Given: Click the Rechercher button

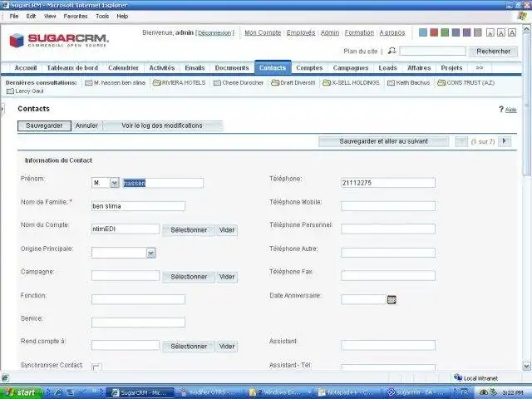Looking at the screenshot, I should tap(493, 52).
